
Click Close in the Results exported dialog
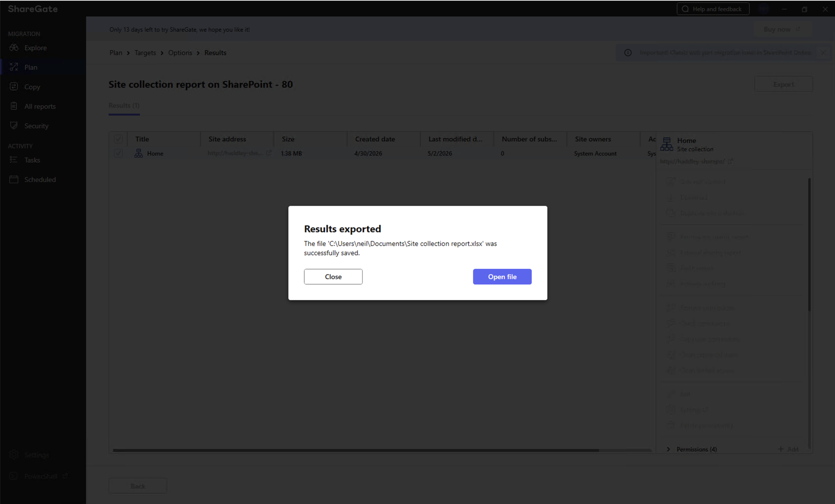(333, 276)
